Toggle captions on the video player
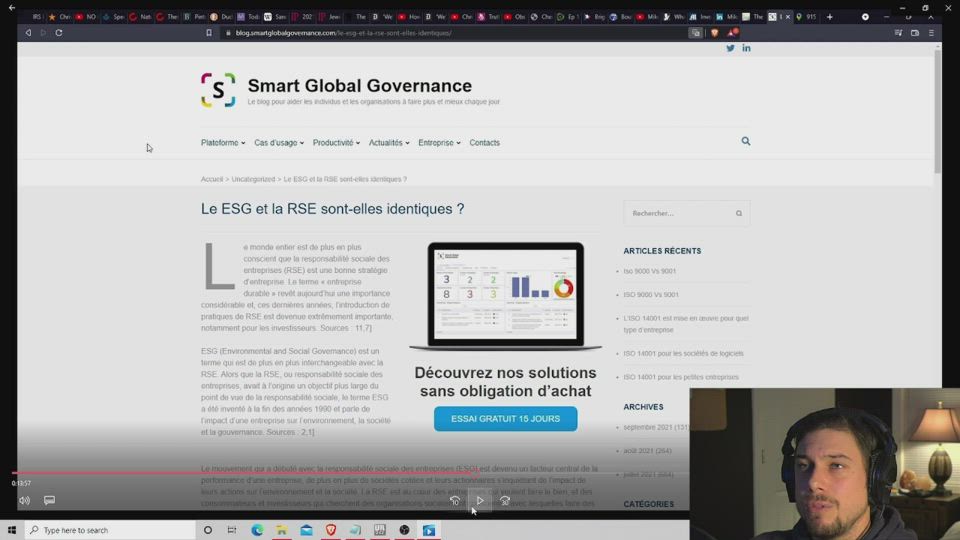 coord(49,500)
